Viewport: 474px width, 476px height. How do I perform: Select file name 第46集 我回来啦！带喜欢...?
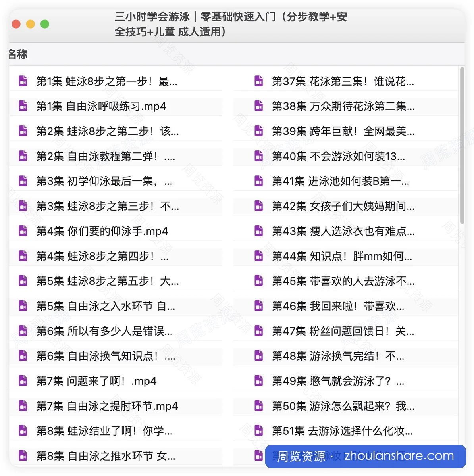tap(338, 306)
